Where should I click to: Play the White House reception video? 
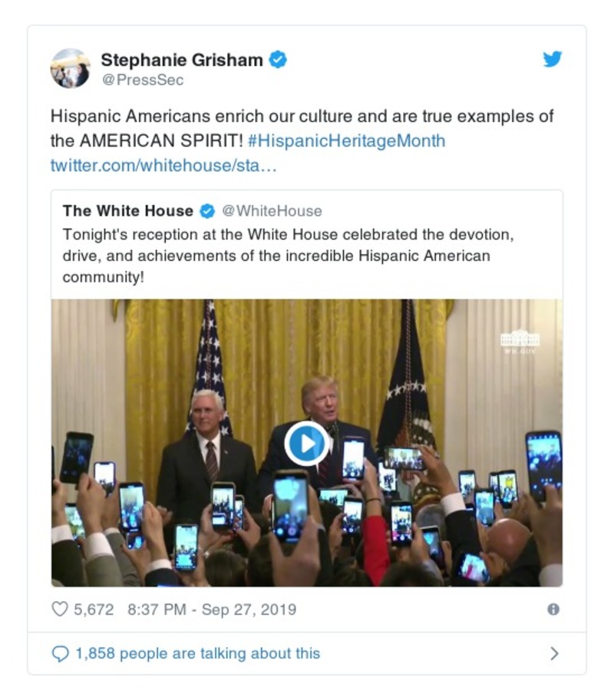tap(307, 444)
